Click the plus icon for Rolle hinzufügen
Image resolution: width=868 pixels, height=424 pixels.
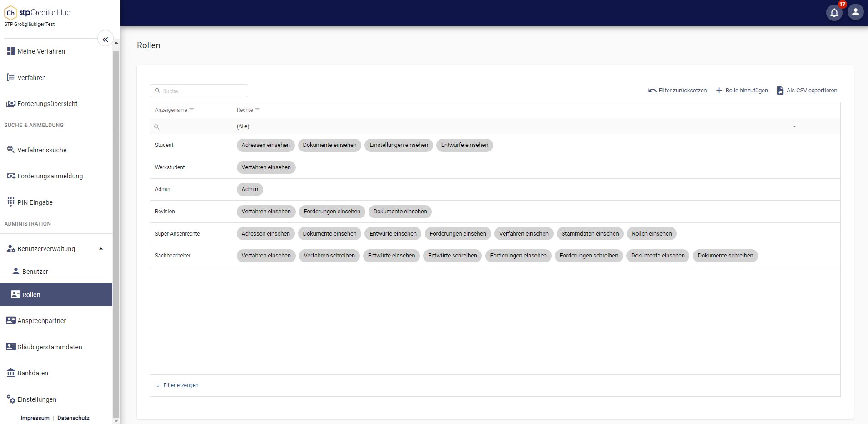[719, 91]
